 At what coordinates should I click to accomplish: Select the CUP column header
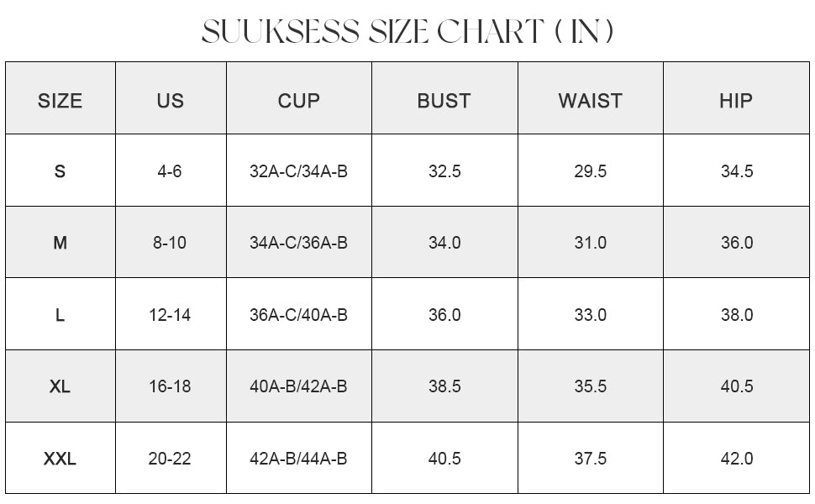click(x=298, y=101)
